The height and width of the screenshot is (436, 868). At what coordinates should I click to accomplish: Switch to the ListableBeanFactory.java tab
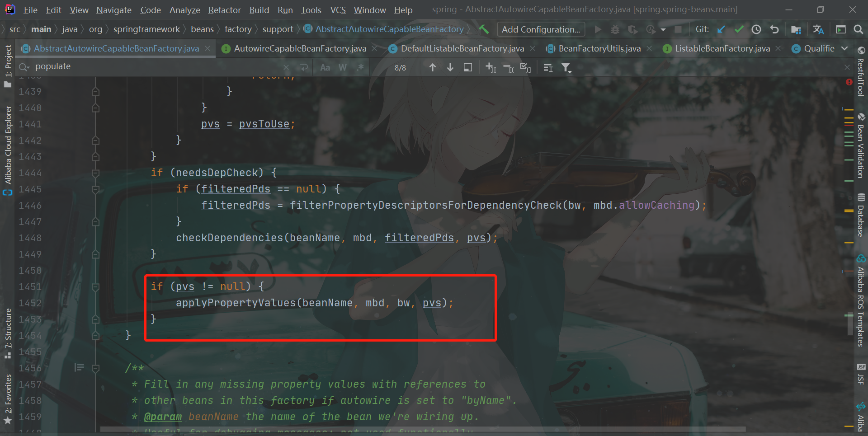tap(722, 48)
